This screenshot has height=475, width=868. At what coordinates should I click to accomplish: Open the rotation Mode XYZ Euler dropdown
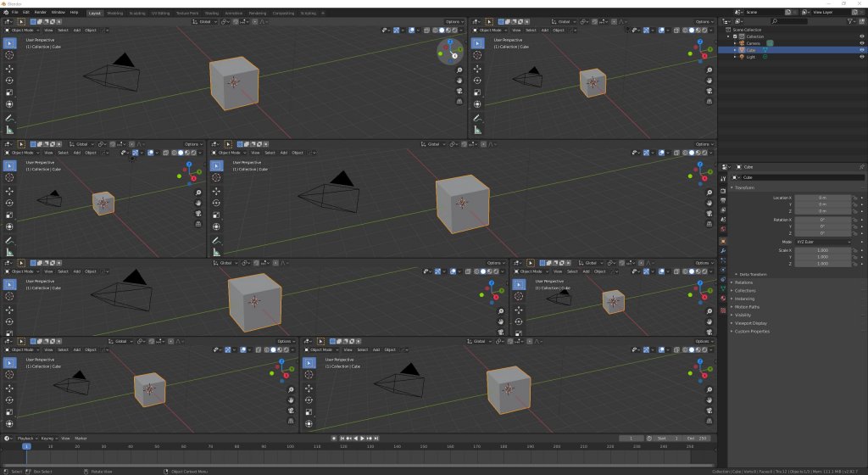(822, 242)
